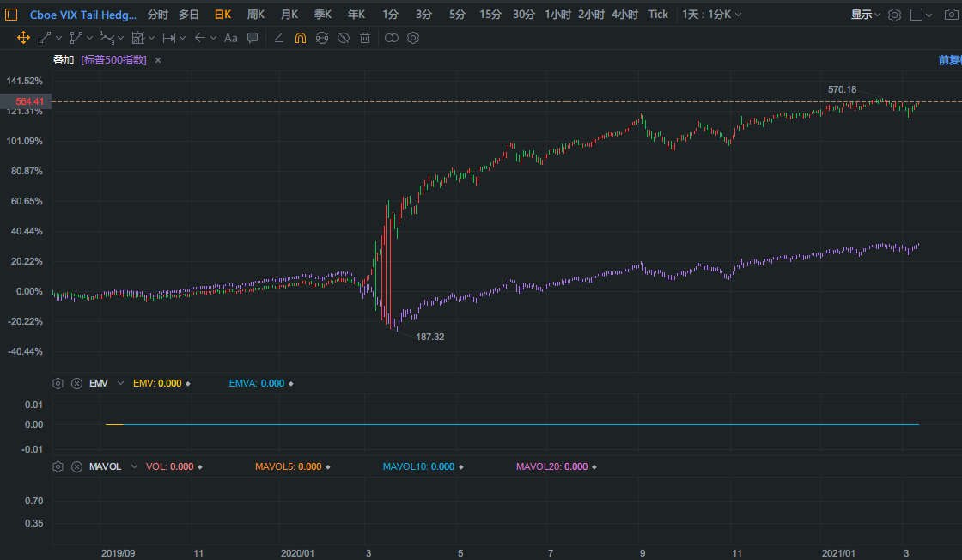Click the trash icon to delete drawings
Screen dimensions: 962x560
(365, 38)
